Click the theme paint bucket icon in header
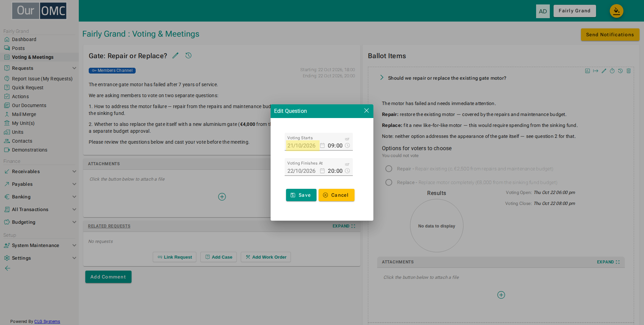The width and height of the screenshot is (644, 325). tap(617, 11)
